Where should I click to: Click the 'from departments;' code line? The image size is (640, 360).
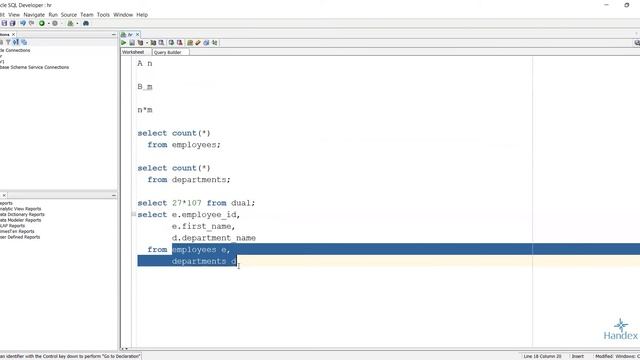[x=189, y=180]
